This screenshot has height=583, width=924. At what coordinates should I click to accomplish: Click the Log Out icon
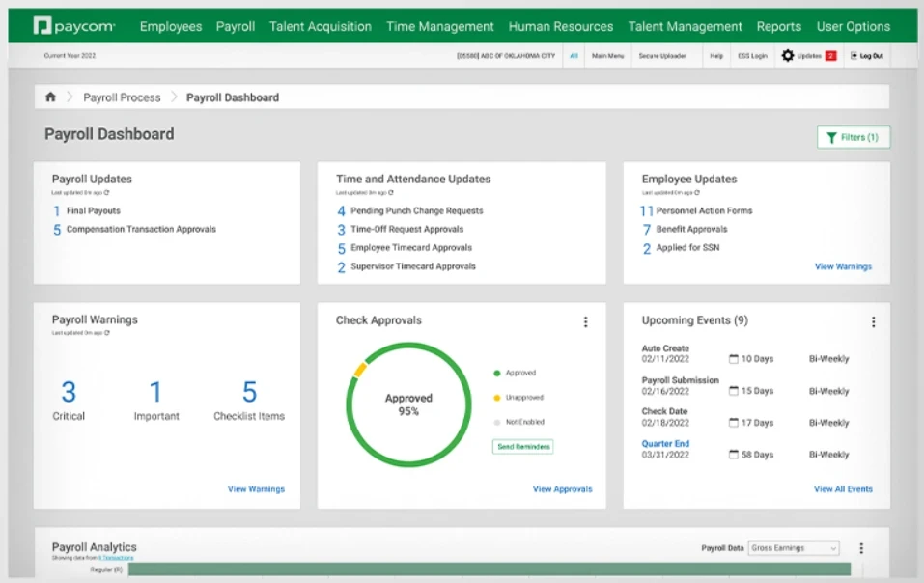pyautogui.click(x=855, y=56)
